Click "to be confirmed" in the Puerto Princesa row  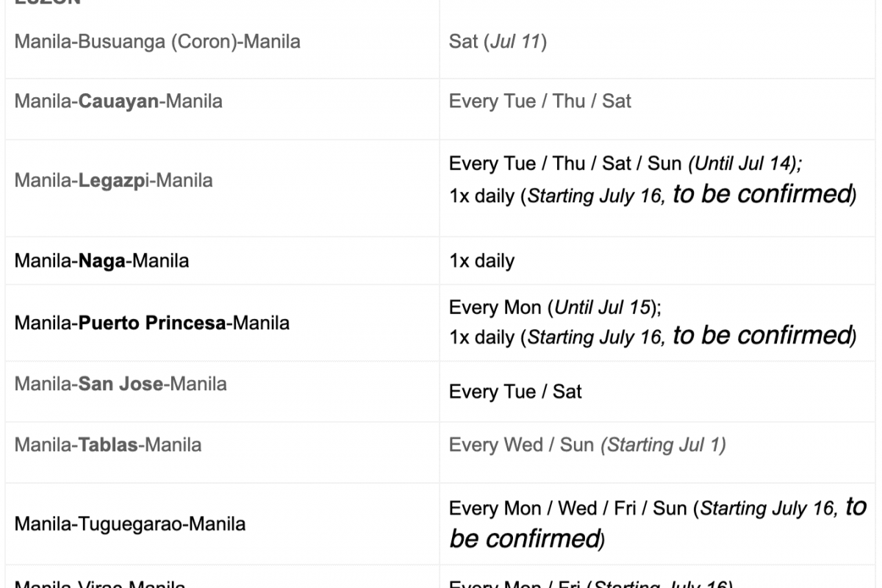coord(761,336)
